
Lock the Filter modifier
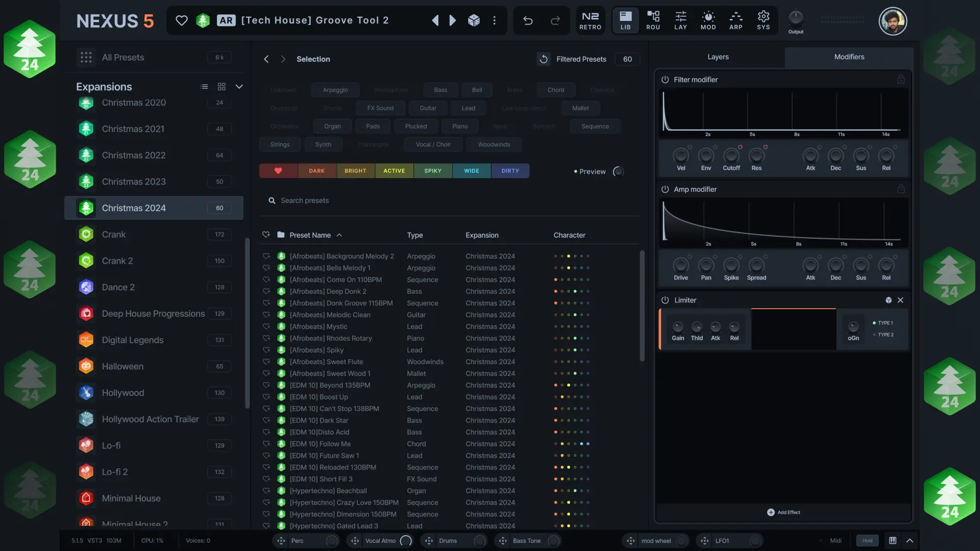tap(901, 80)
